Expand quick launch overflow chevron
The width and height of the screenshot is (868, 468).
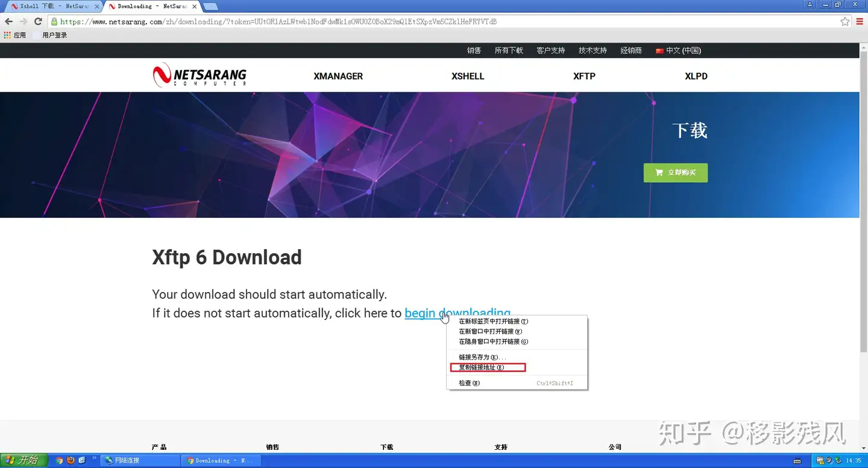(x=95, y=458)
